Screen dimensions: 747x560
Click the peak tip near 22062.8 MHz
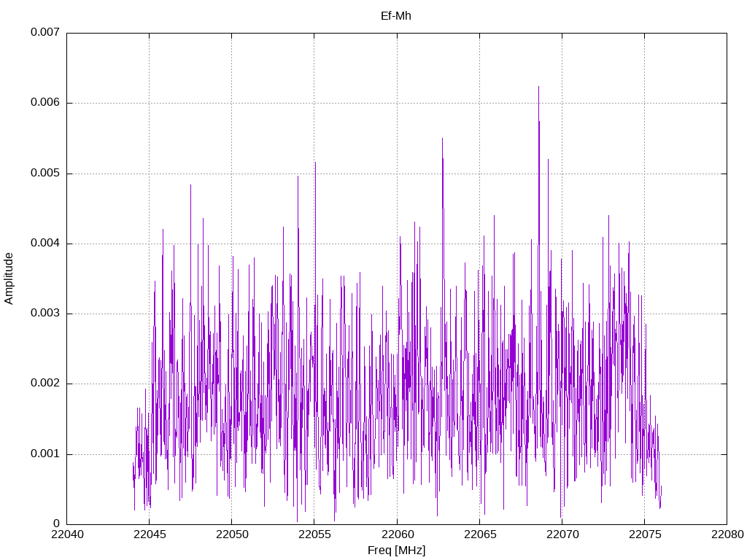(442, 139)
